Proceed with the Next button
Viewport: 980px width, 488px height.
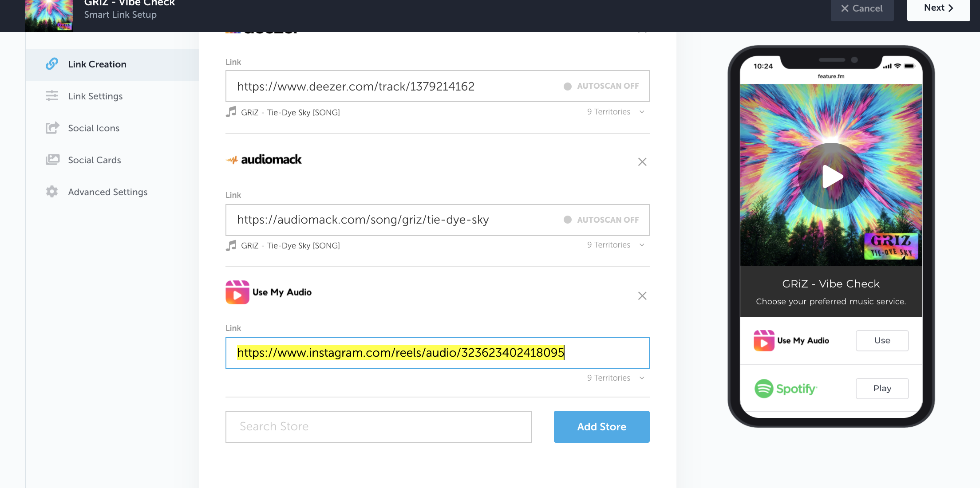coord(938,9)
